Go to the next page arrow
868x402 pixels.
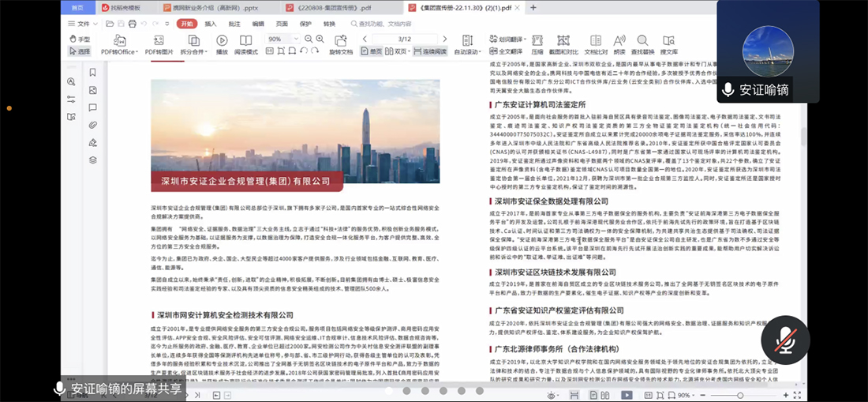(x=444, y=39)
